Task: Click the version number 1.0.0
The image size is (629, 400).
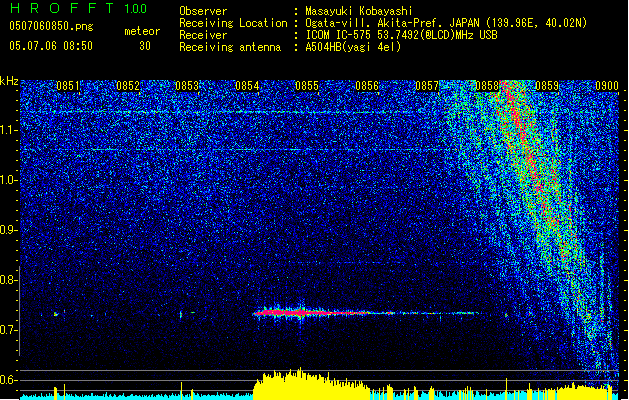Action: click(x=135, y=9)
